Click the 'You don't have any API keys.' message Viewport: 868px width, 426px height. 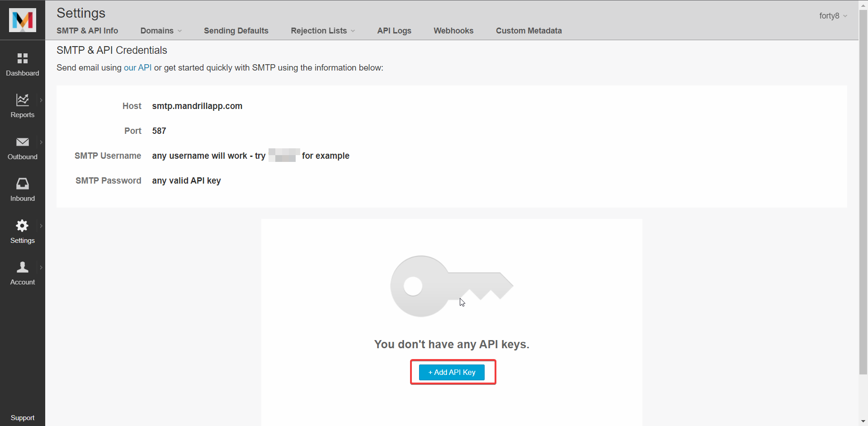point(452,345)
